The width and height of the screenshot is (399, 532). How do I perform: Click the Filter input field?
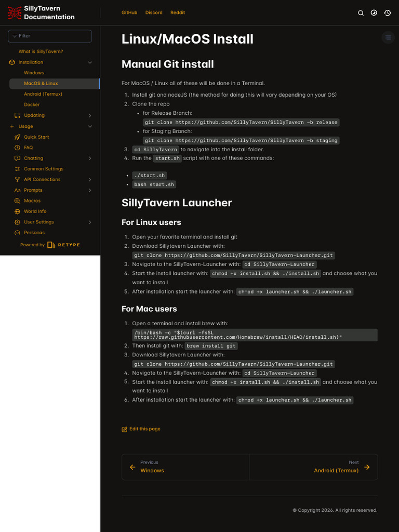click(x=50, y=36)
